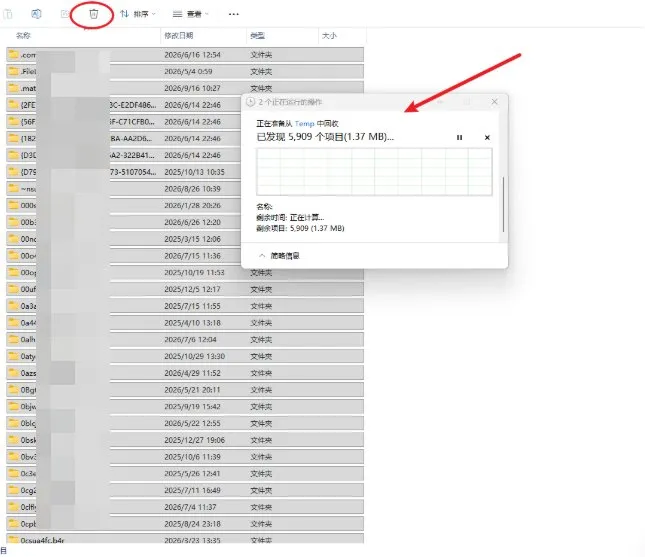645x557 pixels.
Task: Click the date 2025/3/15 12:06
Action: (x=193, y=239)
